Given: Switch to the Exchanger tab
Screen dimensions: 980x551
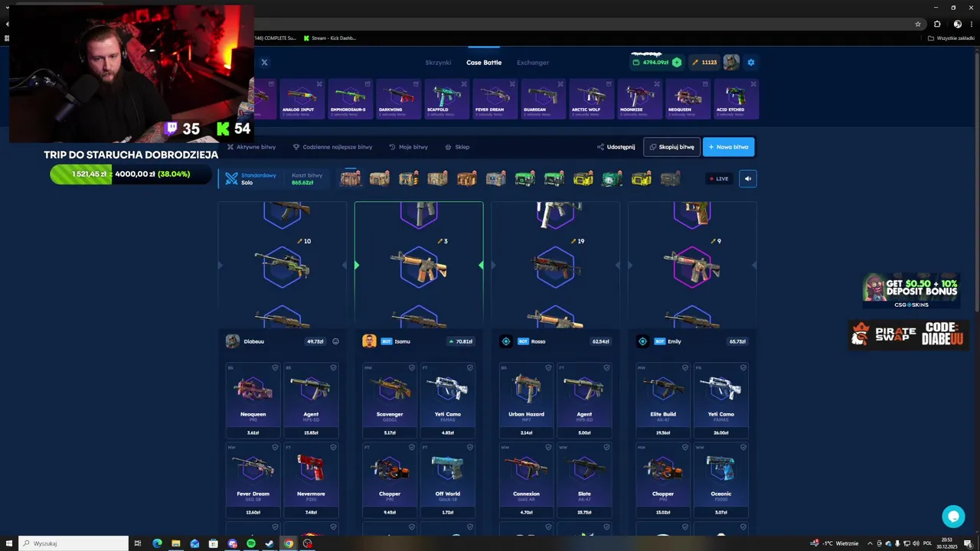Looking at the screenshot, I should pos(533,63).
